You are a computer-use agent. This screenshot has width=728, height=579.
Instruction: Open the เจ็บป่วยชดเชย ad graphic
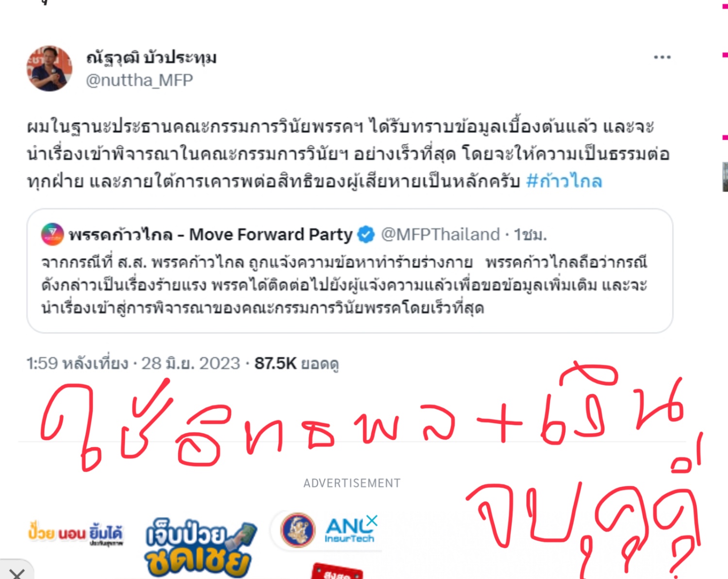point(201,548)
